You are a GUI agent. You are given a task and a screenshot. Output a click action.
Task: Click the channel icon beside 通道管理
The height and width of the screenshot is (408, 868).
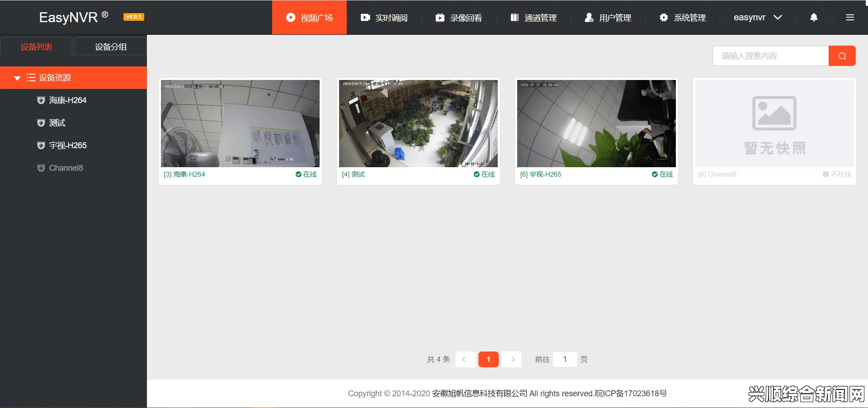(514, 18)
